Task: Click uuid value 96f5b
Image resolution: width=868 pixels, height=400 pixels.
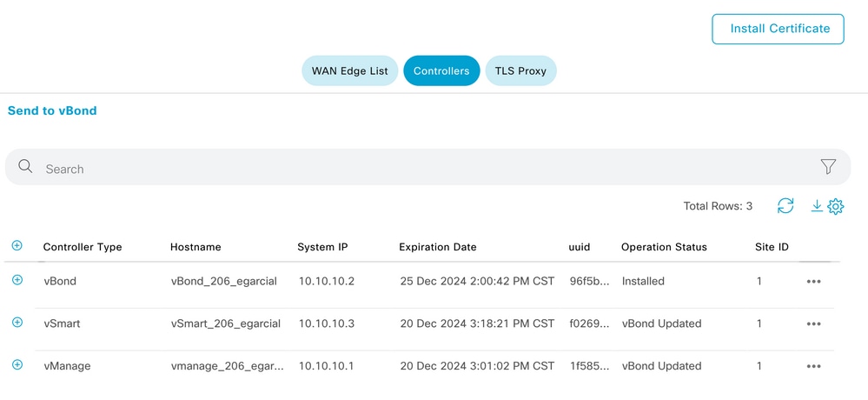Action: pyautogui.click(x=590, y=282)
